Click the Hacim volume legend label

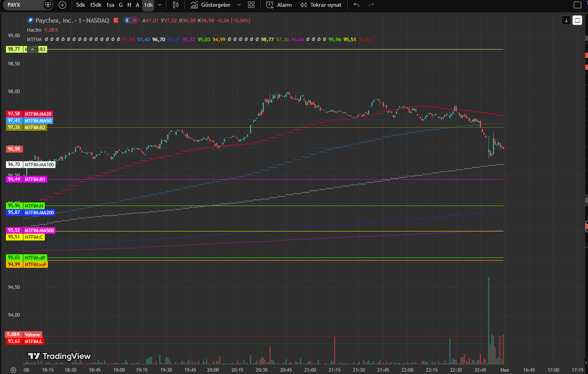(34, 30)
